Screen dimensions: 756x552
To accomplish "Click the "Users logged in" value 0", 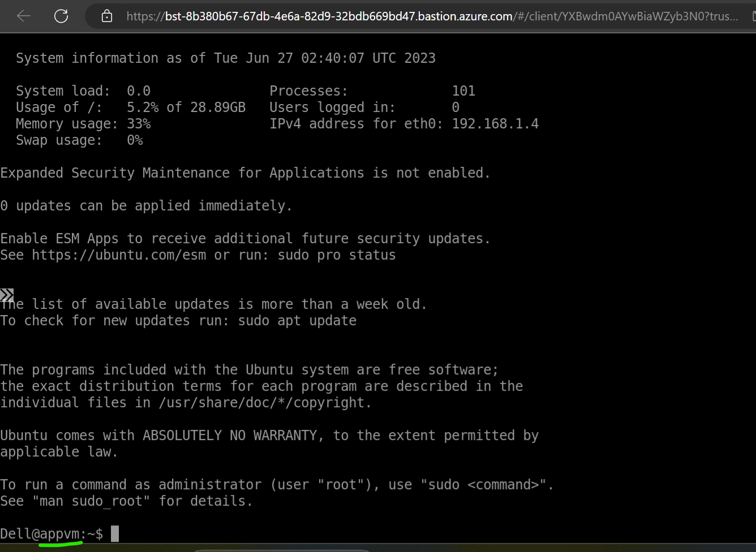I will (x=456, y=107).
